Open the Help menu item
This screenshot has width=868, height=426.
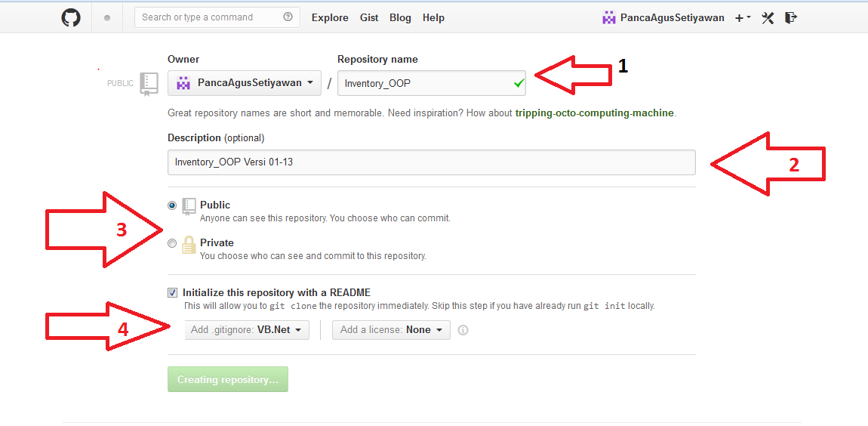[x=433, y=17]
